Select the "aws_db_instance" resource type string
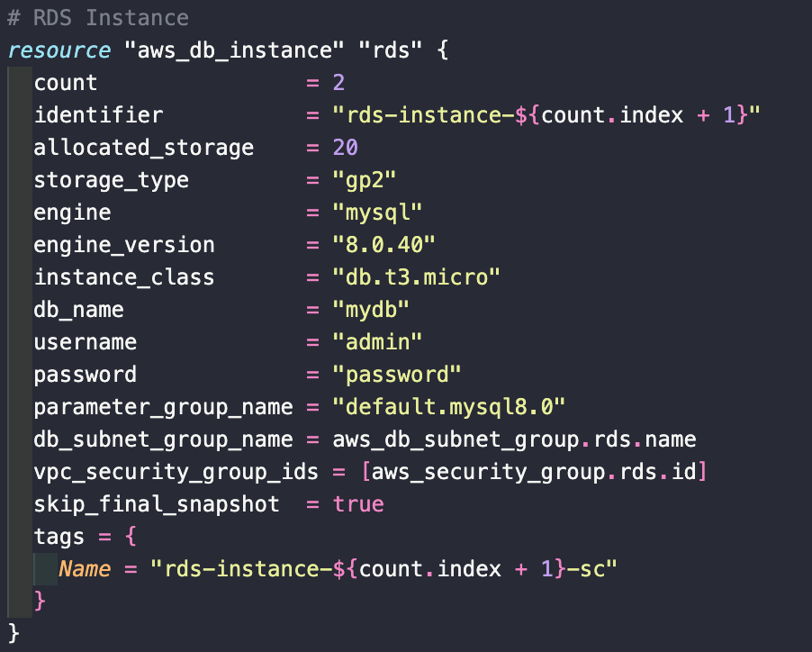812x652 pixels. click(234, 50)
